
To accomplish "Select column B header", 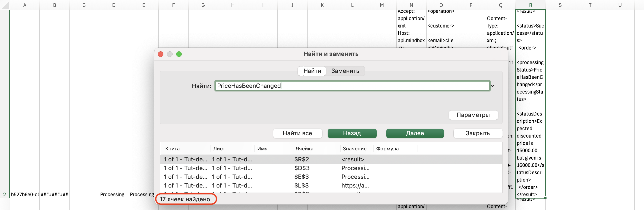I will (x=54, y=5).
